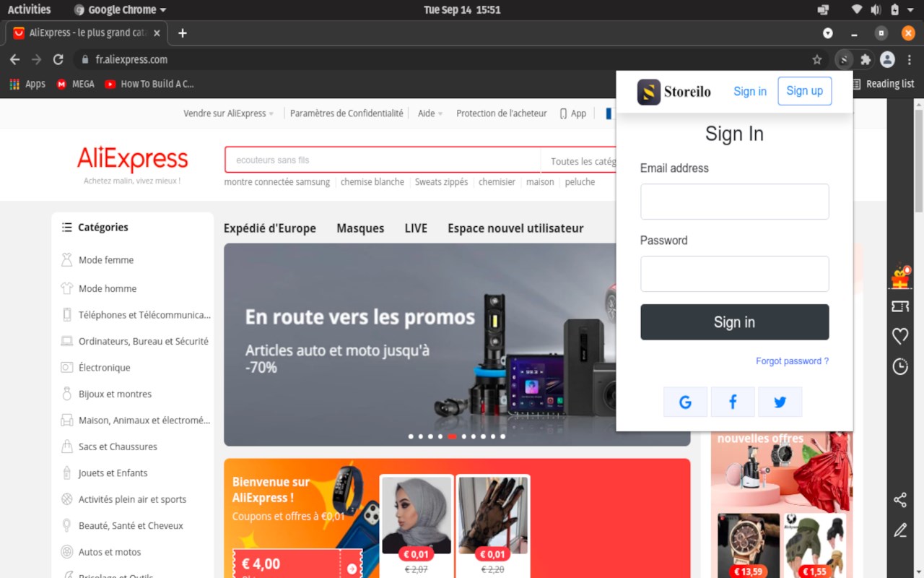Bookmark this page with the star icon
The width and height of the screenshot is (924, 578).
tap(817, 59)
